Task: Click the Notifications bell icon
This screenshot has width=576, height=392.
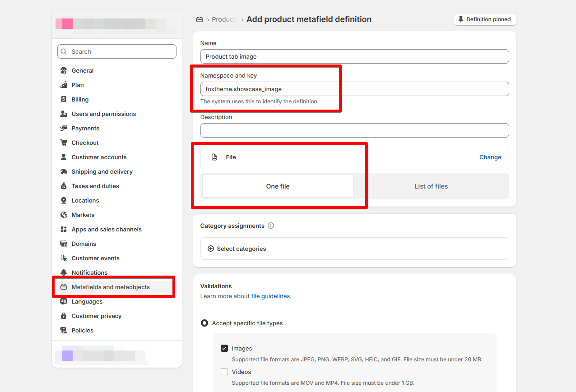Action: pyautogui.click(x=64, y=273)
